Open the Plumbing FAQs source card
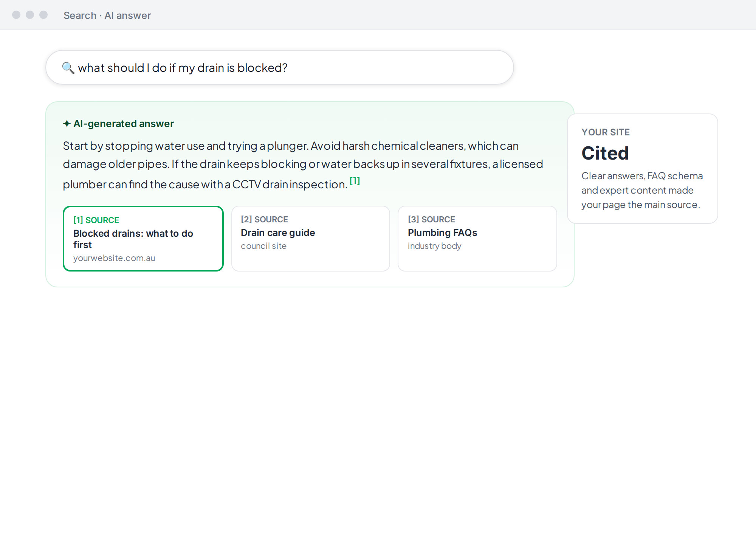The width and height of the screenshot is (756, 540). tap(477, 239)
